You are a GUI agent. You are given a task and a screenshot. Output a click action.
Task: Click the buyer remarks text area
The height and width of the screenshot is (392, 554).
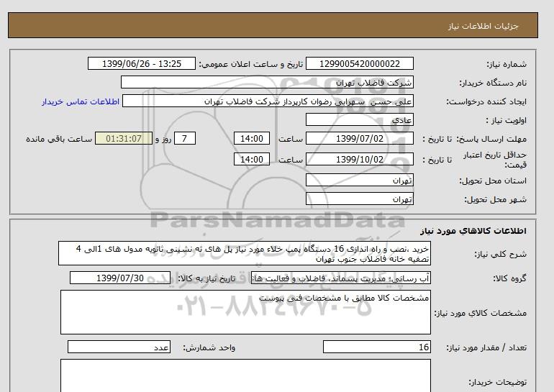(245, 375)
